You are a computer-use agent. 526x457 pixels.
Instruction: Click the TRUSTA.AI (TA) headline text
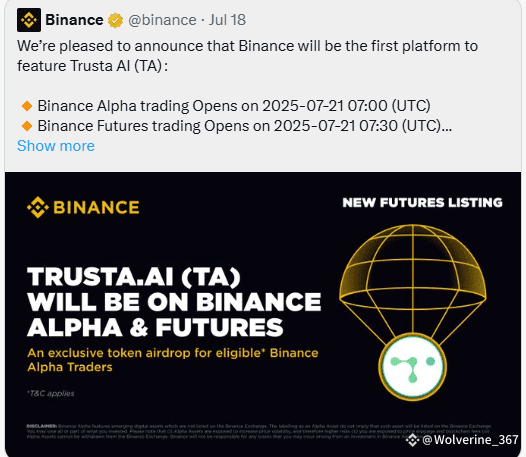(x=134, y=277)
